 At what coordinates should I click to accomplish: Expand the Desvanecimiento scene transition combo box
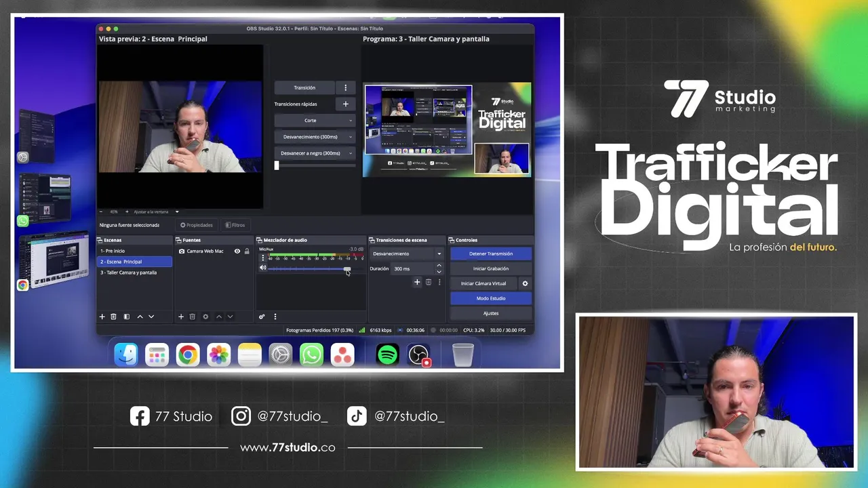[x=407, y=253]
